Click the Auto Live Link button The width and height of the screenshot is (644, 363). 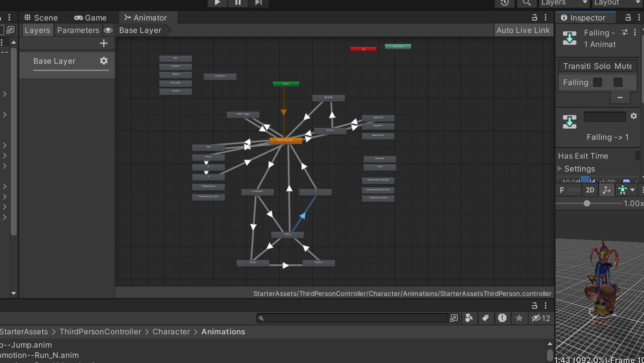pos(523,30)
